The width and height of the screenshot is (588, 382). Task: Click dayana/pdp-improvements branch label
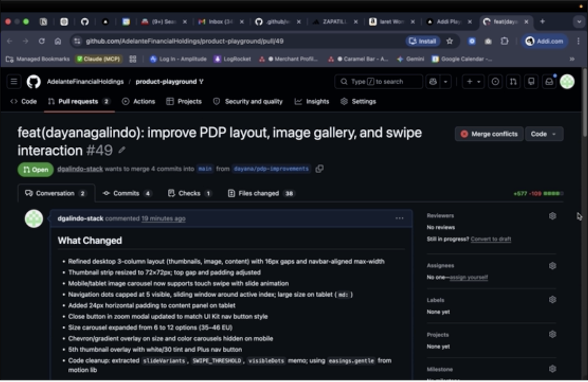(x=271, y=169)
